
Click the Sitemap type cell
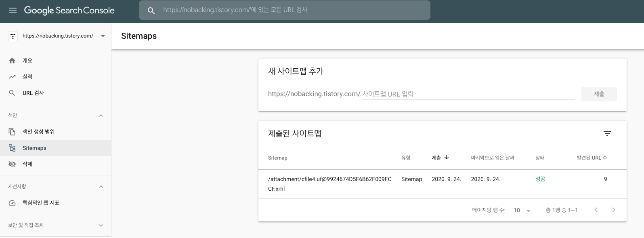(411, 179)
